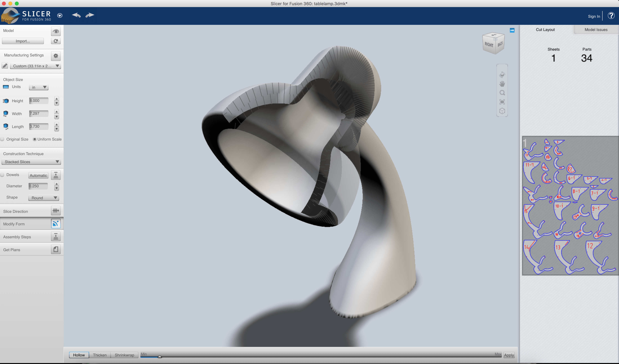Activate the Zoom magnifier tool
Viewport: 619px width, 364px height.
[502, 93]
